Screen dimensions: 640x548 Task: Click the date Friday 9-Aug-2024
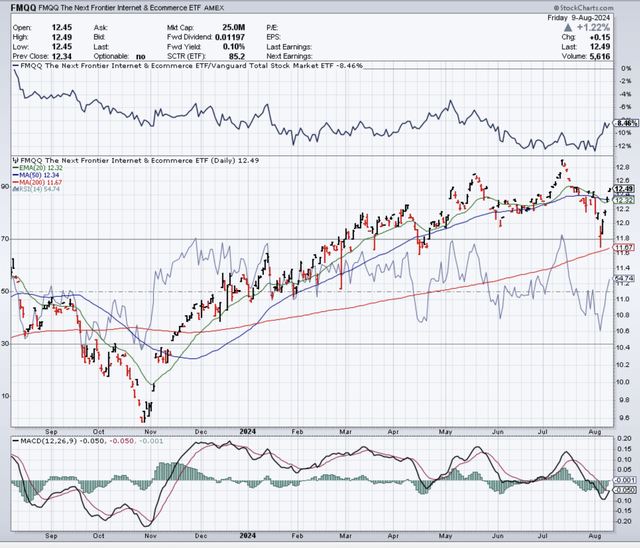[x=579, y=18]
